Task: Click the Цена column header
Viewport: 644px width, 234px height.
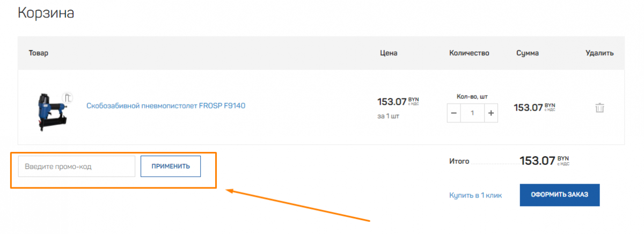Action: (389, 53)
